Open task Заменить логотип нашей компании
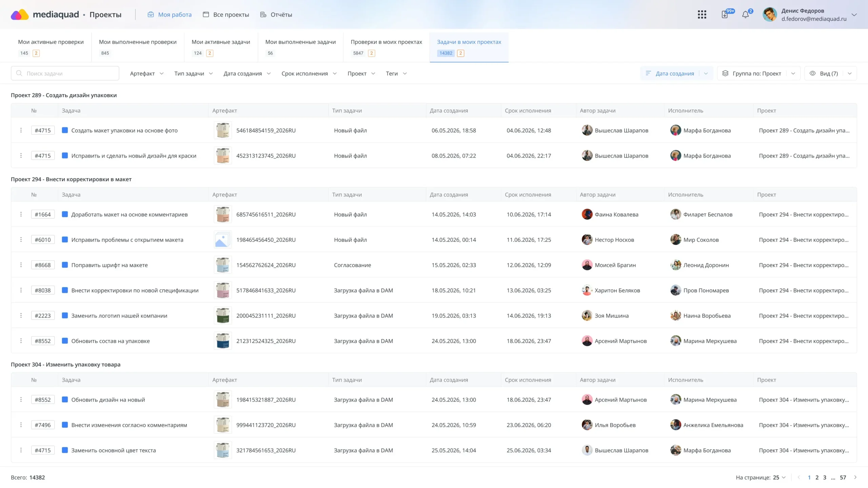 coord(119,316)
